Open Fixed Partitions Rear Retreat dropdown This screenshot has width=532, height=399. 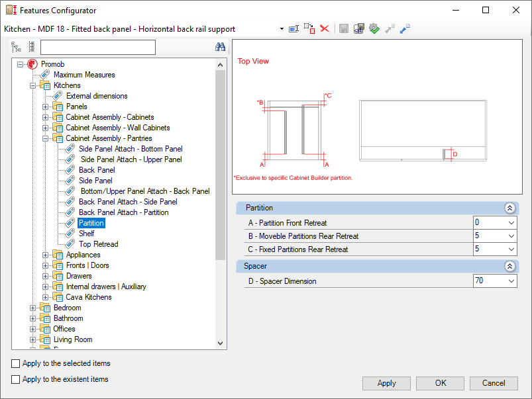coord(511,249)
